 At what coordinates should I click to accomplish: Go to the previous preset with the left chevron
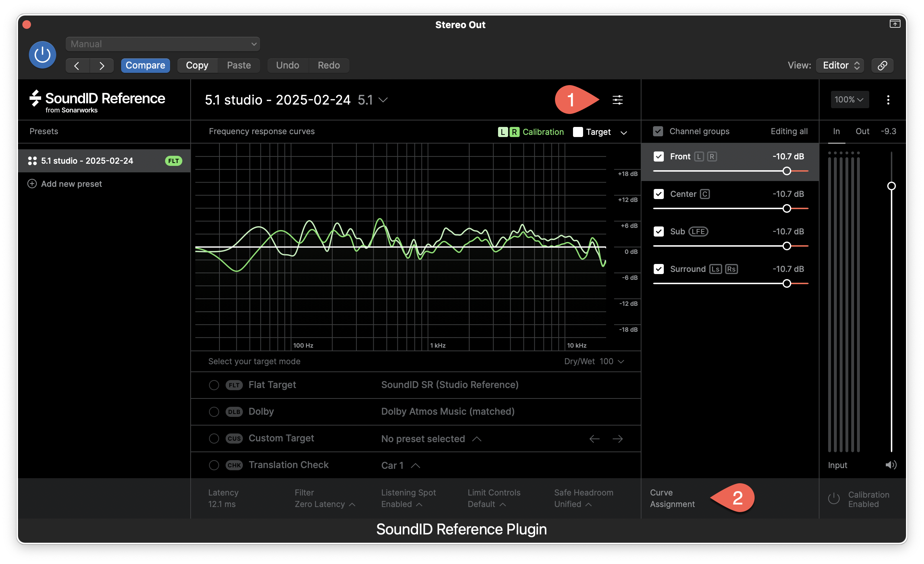[77, 66]
